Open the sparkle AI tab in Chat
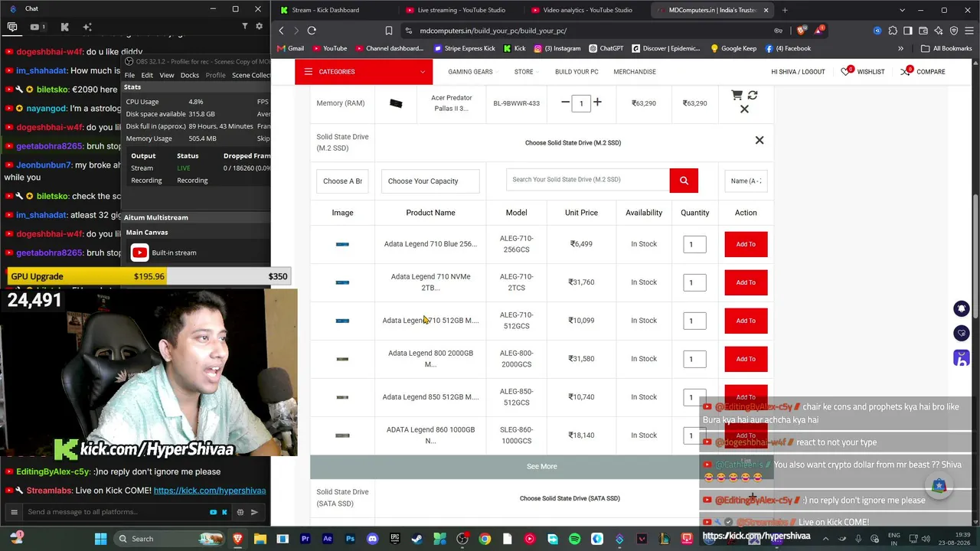The height and width of the screenshot is (551, 980). [87, 27]
